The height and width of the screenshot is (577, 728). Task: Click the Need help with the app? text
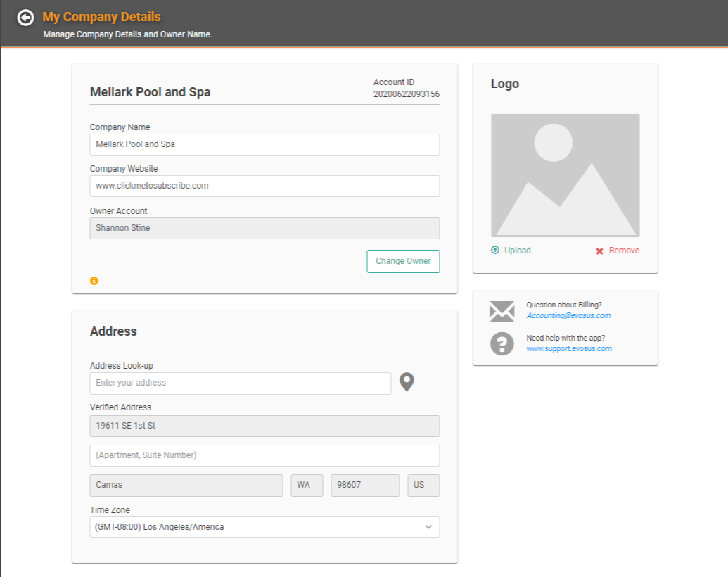[566, 338]
